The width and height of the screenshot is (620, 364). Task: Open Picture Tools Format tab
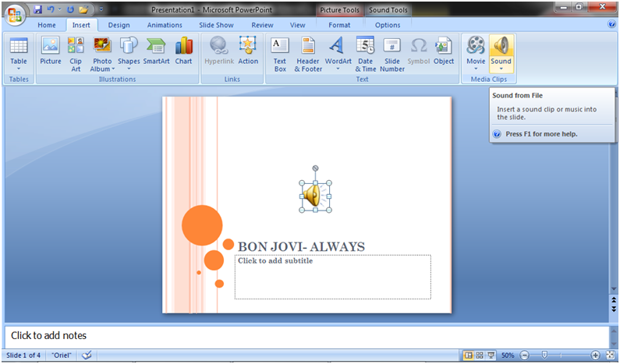point(339,25)
